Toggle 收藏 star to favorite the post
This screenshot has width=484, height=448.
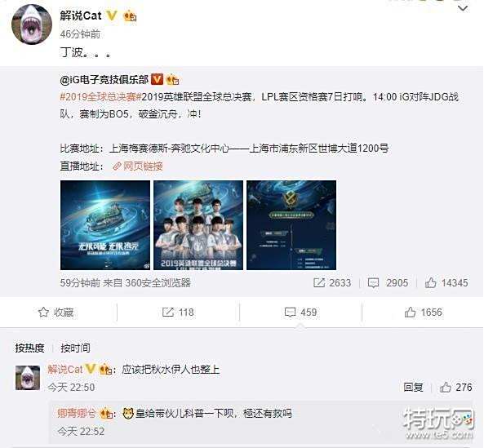(56, 313)
